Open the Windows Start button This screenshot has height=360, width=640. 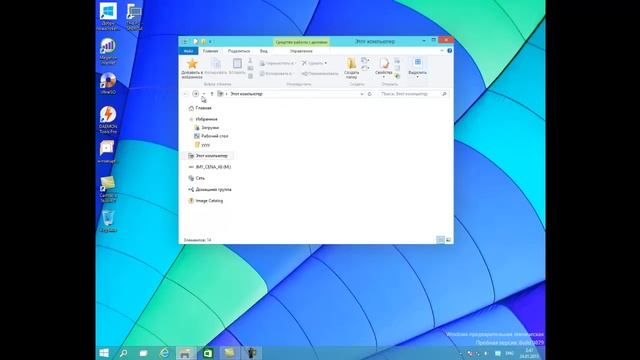[104, 353]
